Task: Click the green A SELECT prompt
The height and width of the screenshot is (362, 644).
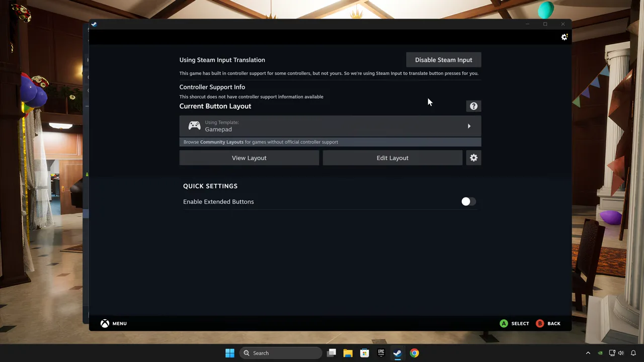Action: (x=514, y=323)
